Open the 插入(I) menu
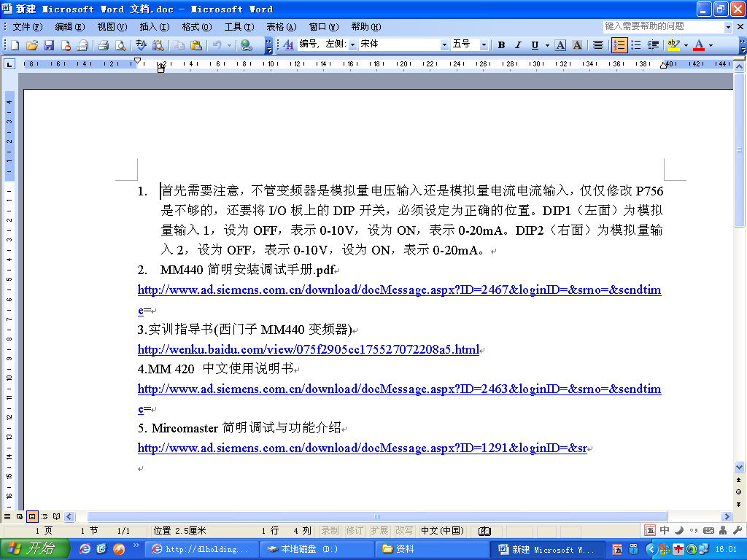 click(155, 27)
